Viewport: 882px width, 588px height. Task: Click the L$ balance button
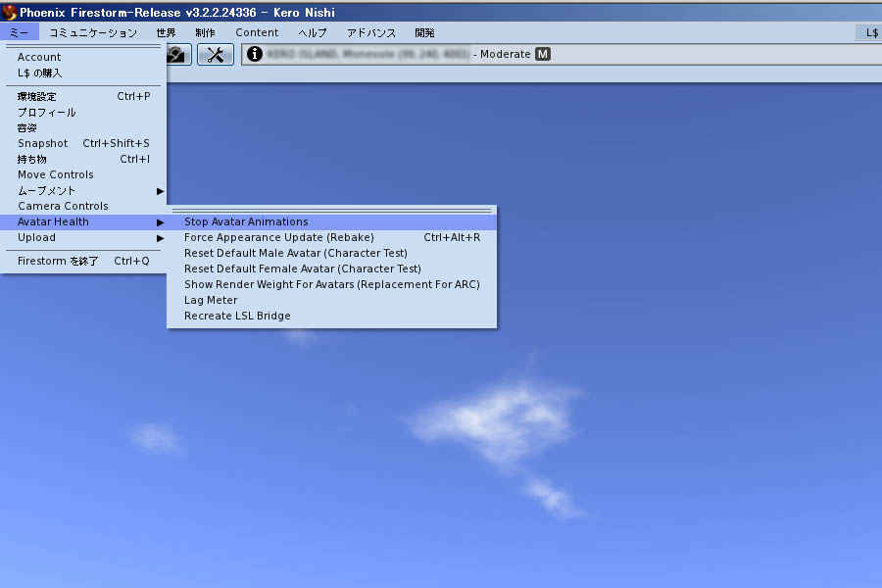869,32
